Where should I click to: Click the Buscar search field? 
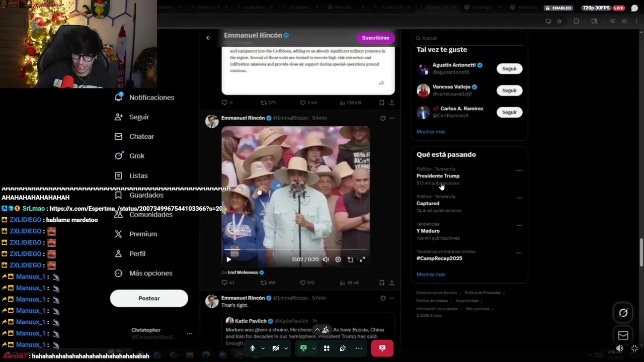469,38
